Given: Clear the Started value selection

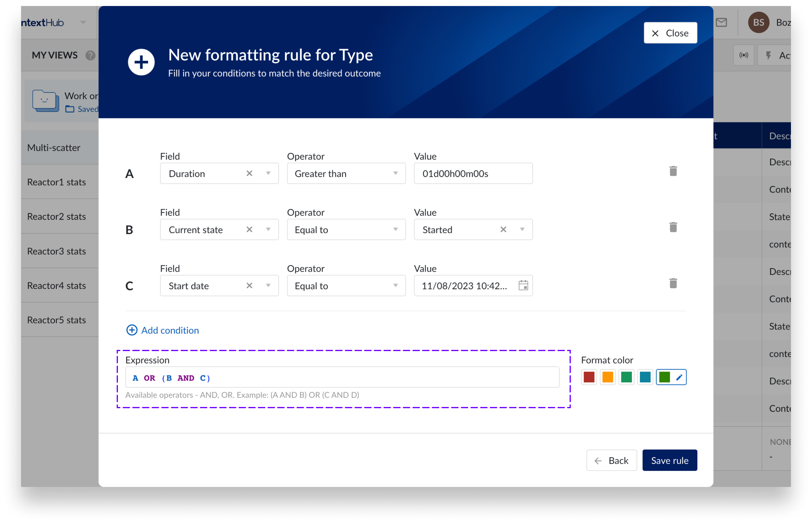Looking at the screenshot, I should click(x=503, y=230).
